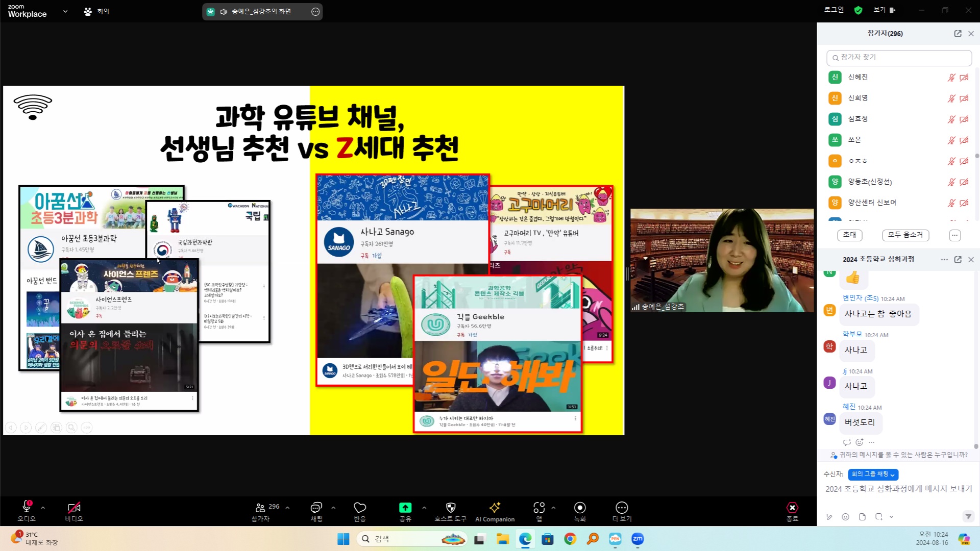Open message options for 버섯도리
Image resolution: width=980 pixels, height=551 pixels.
(872, 442)
